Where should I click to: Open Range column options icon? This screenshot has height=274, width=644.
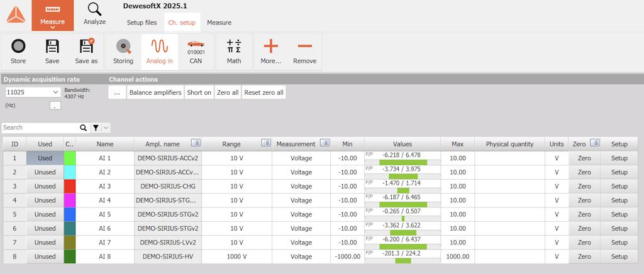(x=266, y=143)
